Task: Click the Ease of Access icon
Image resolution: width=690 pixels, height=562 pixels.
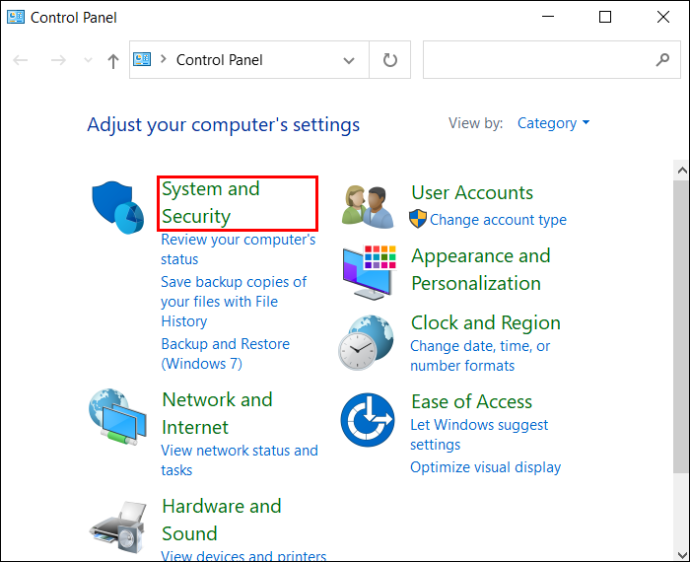Action: [x=367, y=420]
